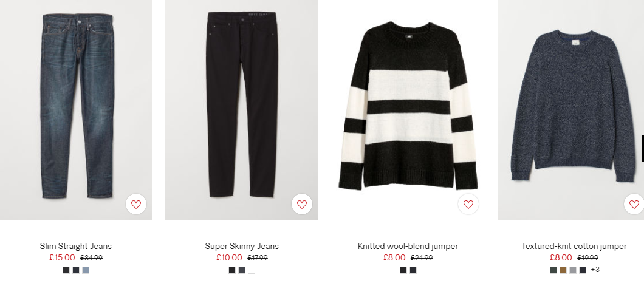Add Super Skinny Jeans to favourites via heart

[302, 204]
